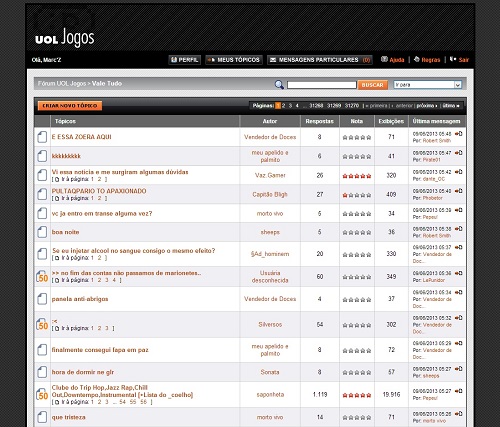
Task: Click the hot topic '50' icon beside Clube do Trip Hop
Action: click(x=42, y=395)
